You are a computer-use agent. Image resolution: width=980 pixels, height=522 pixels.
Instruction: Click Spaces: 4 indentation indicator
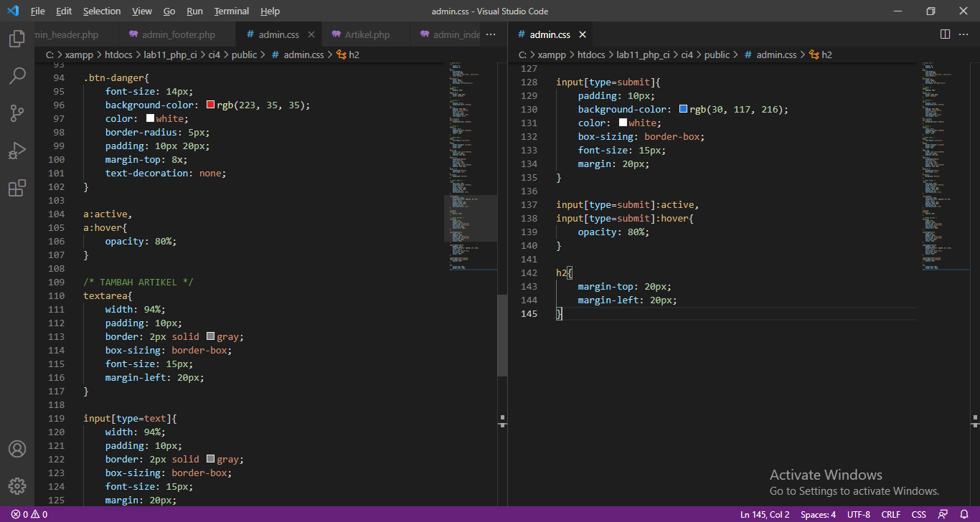point(817,514)
